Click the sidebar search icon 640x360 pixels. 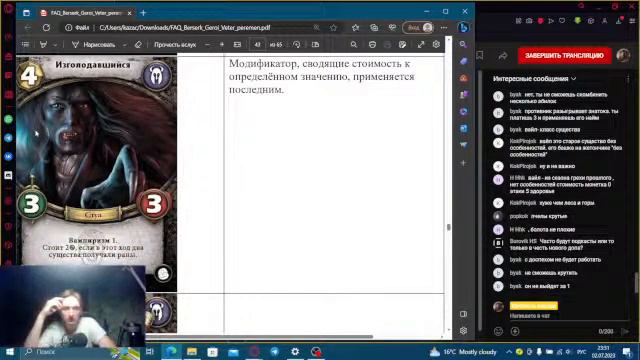pyautogui.click(x=463, y=44)
